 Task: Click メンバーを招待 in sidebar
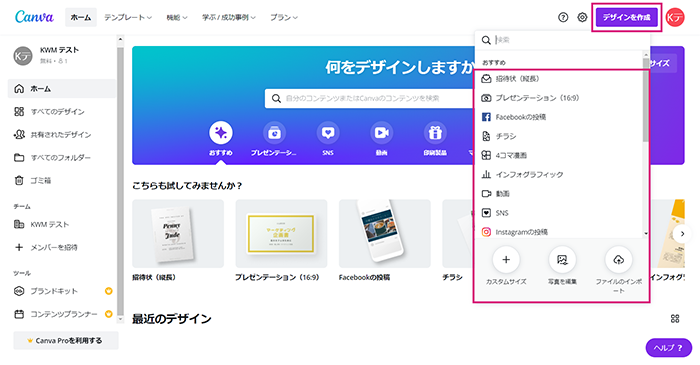[62, 247]
